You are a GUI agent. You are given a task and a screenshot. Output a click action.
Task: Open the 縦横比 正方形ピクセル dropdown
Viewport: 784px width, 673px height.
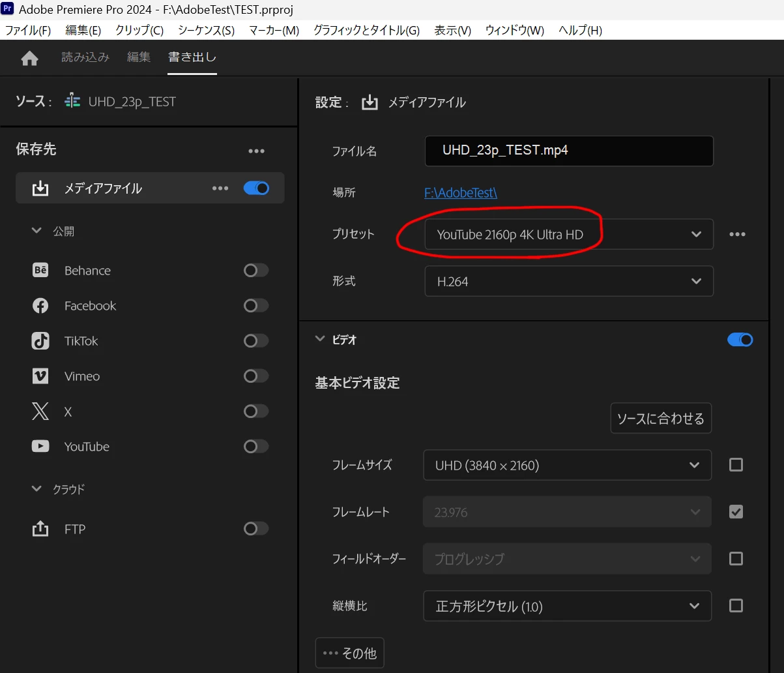click(x=567, y=606)
